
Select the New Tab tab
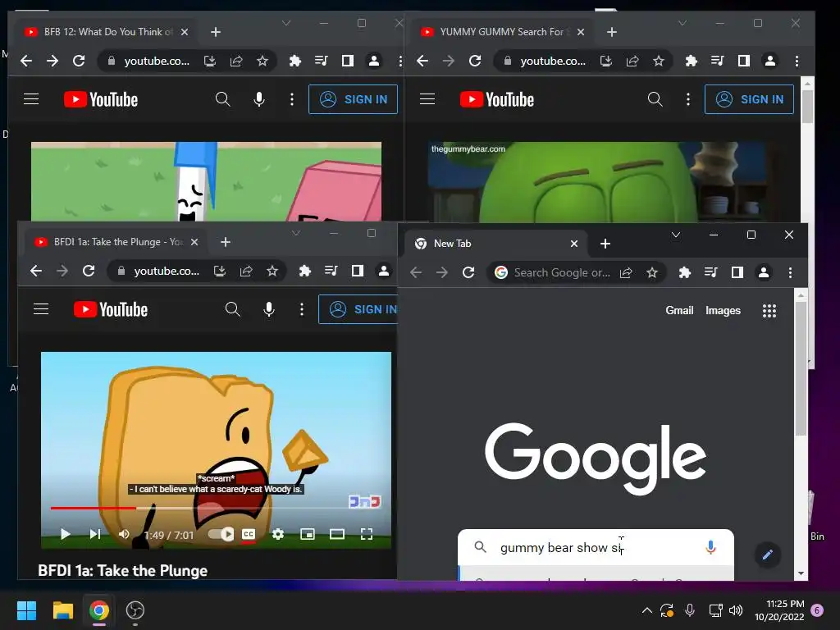[x=496, y=244]
